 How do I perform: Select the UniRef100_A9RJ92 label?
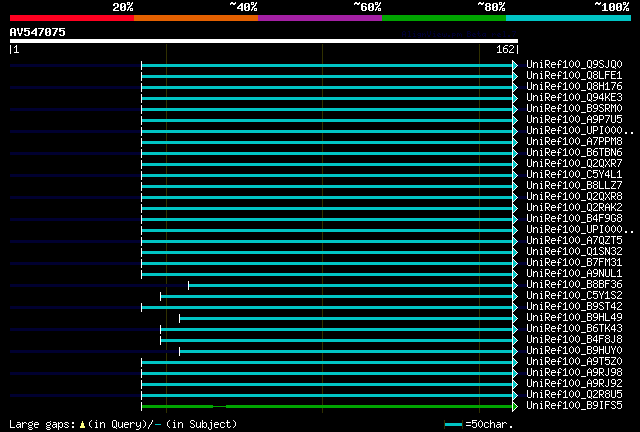574,384
